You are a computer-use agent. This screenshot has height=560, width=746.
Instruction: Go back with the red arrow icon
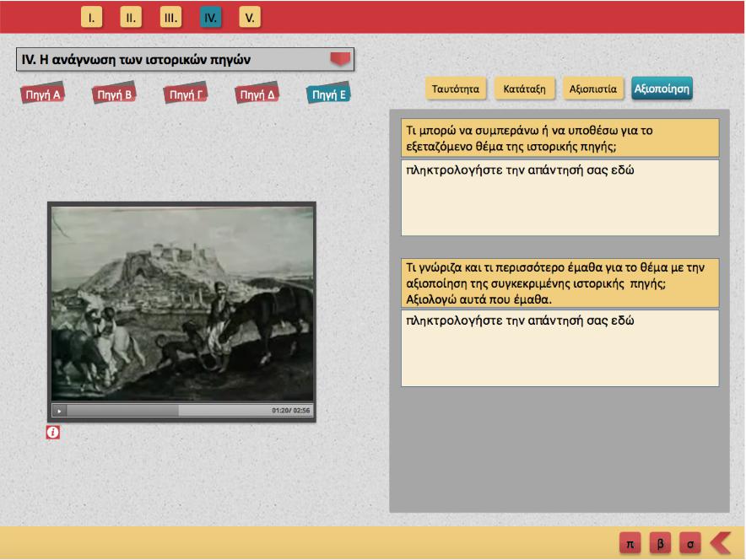[721, 543]
